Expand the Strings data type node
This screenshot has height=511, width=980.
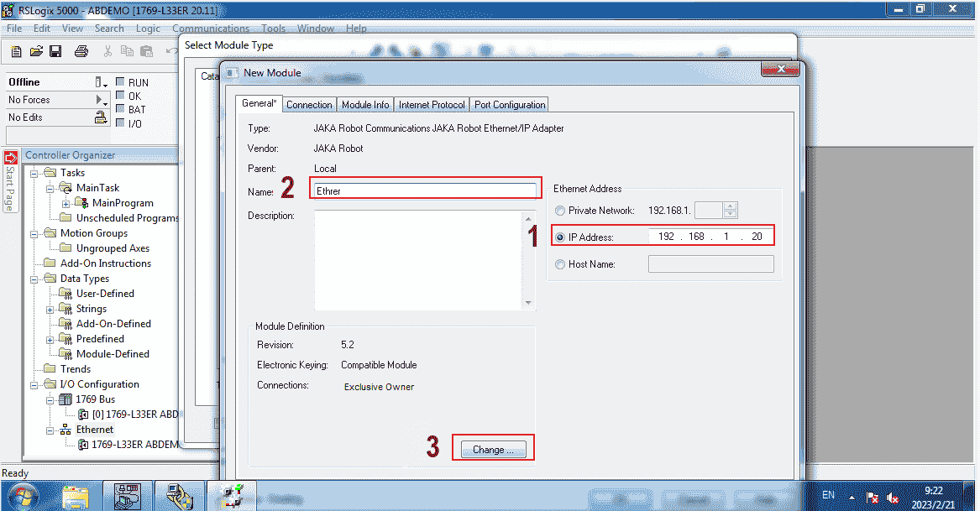[50, 309]
